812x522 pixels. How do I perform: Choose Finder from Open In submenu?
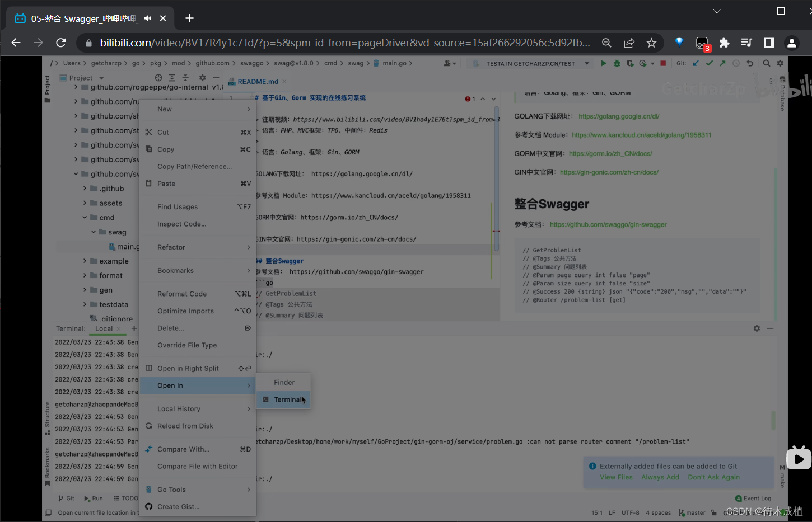pos(283,383)
